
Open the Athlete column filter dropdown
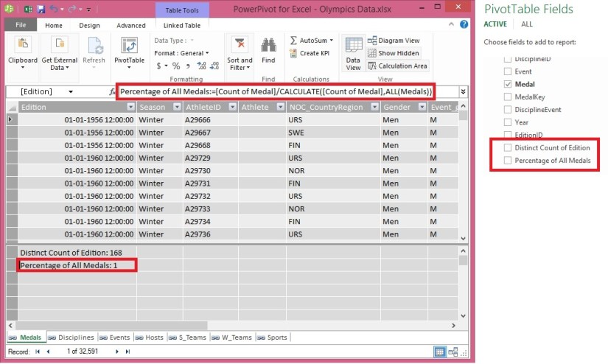tap(280, 107)
